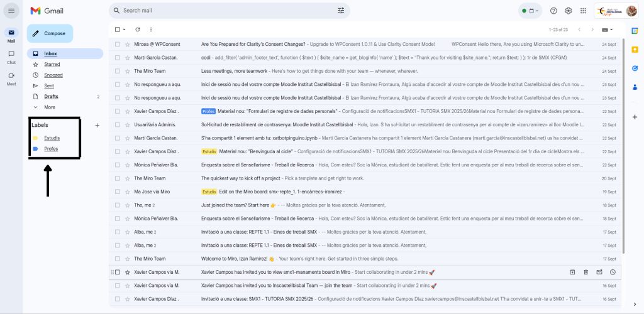Expand the More folders list

(49, 107)
